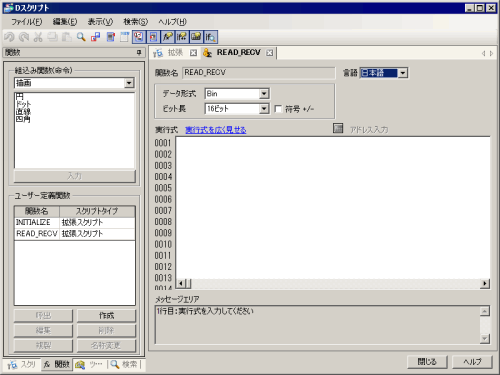Click the magnifier search icon in toolbar
500x375 pixels.
point(81,37)
